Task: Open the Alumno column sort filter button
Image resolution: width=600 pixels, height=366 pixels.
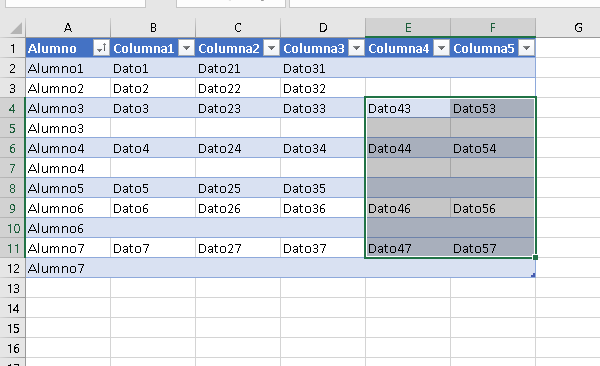Action: 101,48
